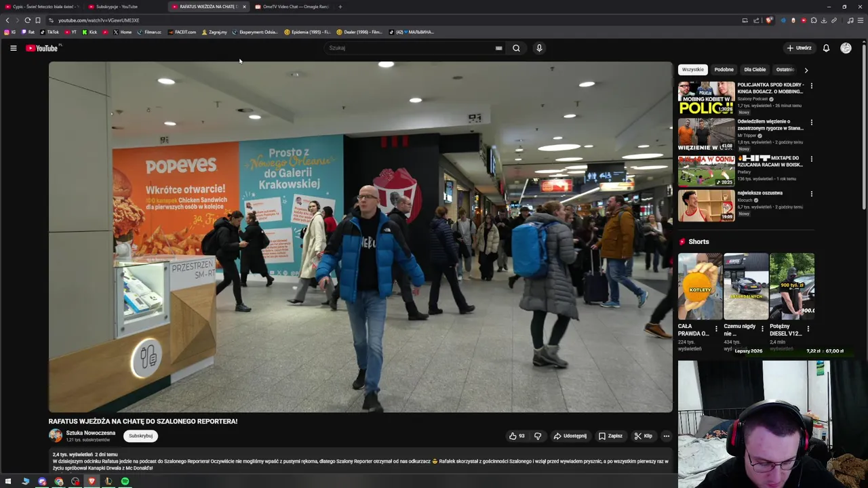
Task: Open options for MIXTAPE DO RZUCANIA video
Action: point(811,159)
